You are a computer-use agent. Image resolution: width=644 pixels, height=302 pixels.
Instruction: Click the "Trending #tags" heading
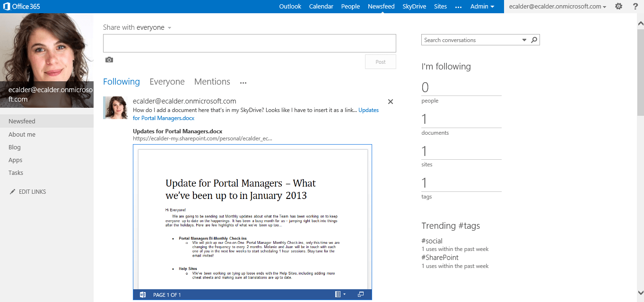(x=451, y=226)
